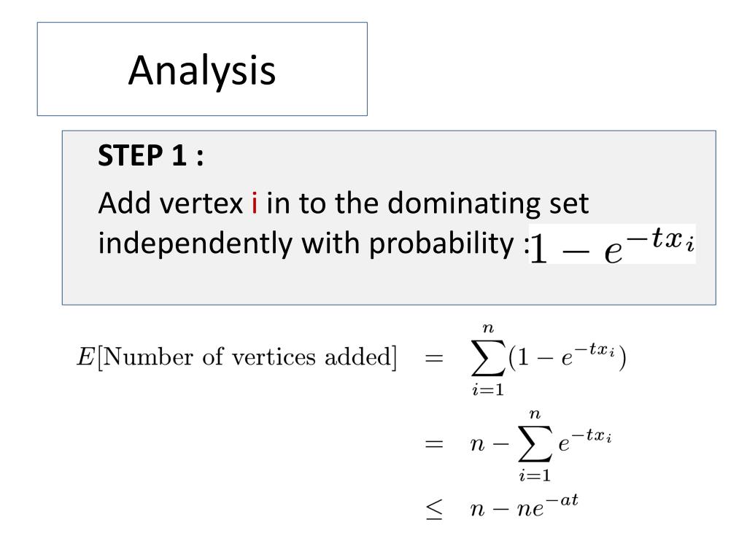747x560 pixels.
Task: Click the '(1 − e^(−tx_i))' summand
Action: coord(567,357)
